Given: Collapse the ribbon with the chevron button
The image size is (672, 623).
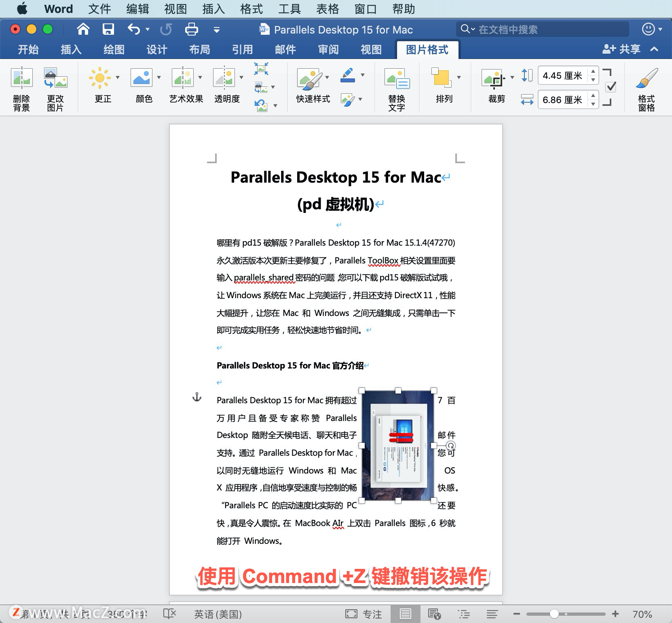Looking at the screenshot, I should tap(654, 49).
